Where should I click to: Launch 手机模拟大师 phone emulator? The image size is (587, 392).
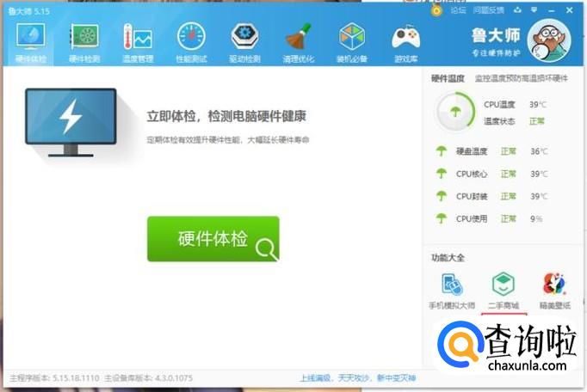(452, 291)
